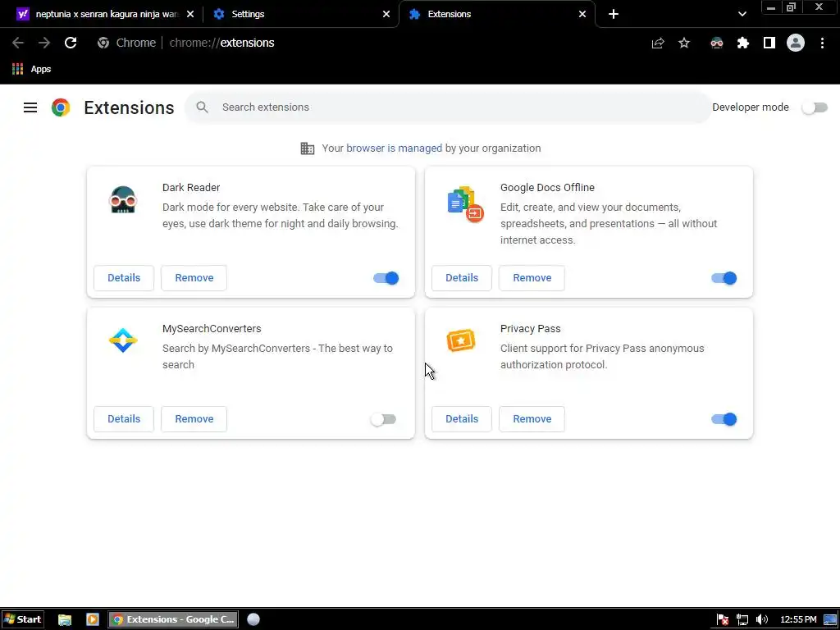Click the MySearchConverters card icon
840x630 pixels.
pos(123,340)
